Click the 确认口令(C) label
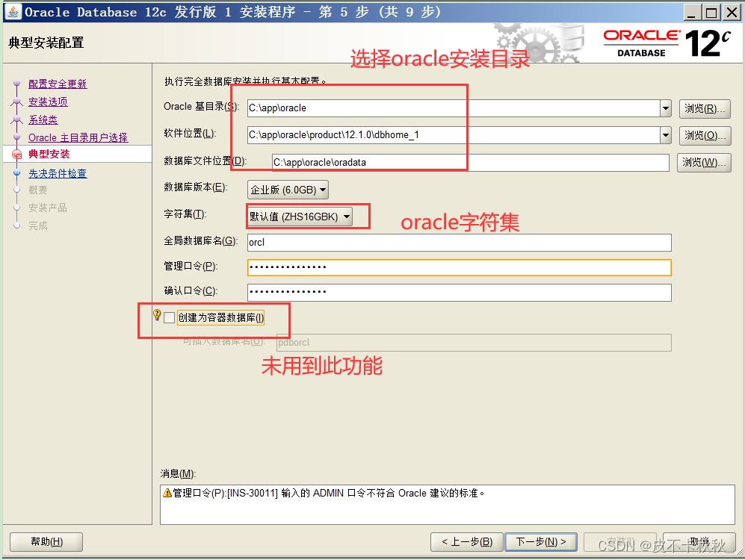 191,291
